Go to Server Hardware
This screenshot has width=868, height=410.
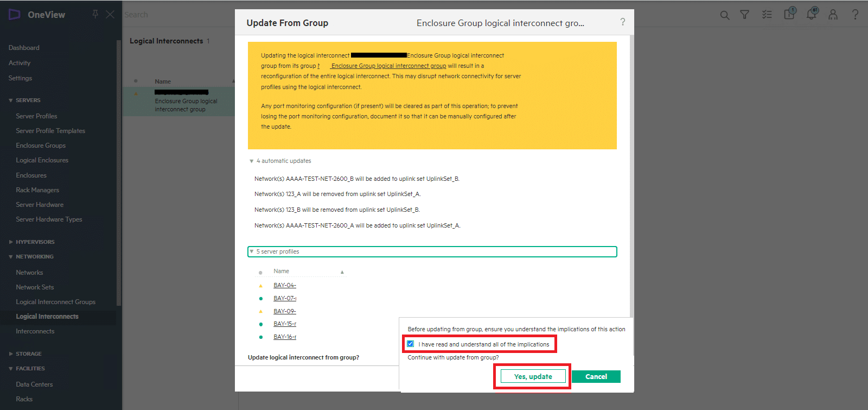tap(40, 205)
